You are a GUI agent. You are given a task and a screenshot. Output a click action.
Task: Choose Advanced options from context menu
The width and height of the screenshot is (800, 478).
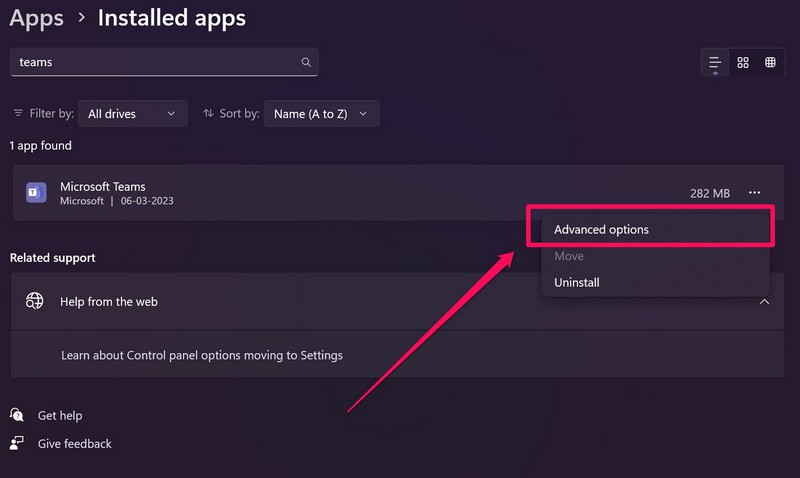click(601, 229)
